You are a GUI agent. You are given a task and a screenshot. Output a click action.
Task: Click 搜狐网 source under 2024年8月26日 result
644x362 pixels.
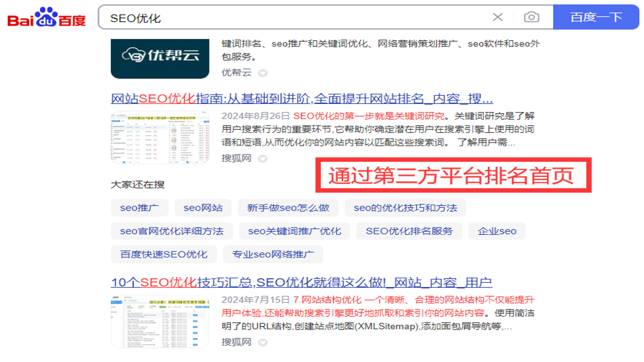point(236,158)
